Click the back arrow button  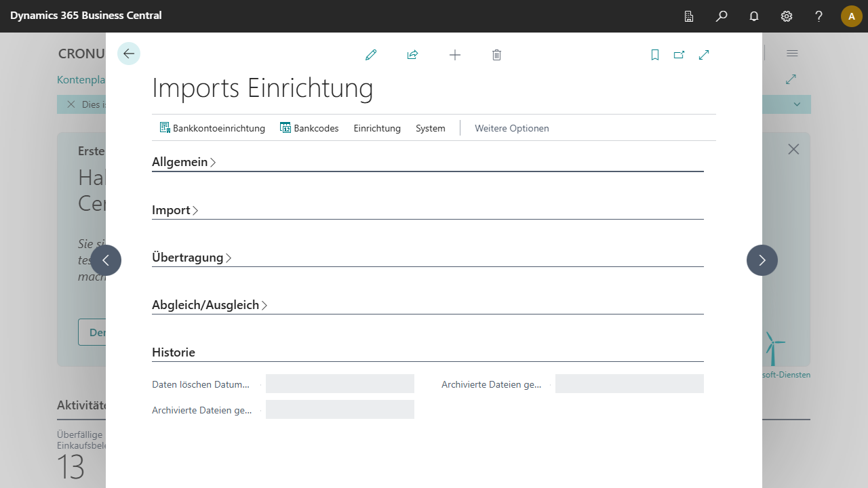coord(129,54)
